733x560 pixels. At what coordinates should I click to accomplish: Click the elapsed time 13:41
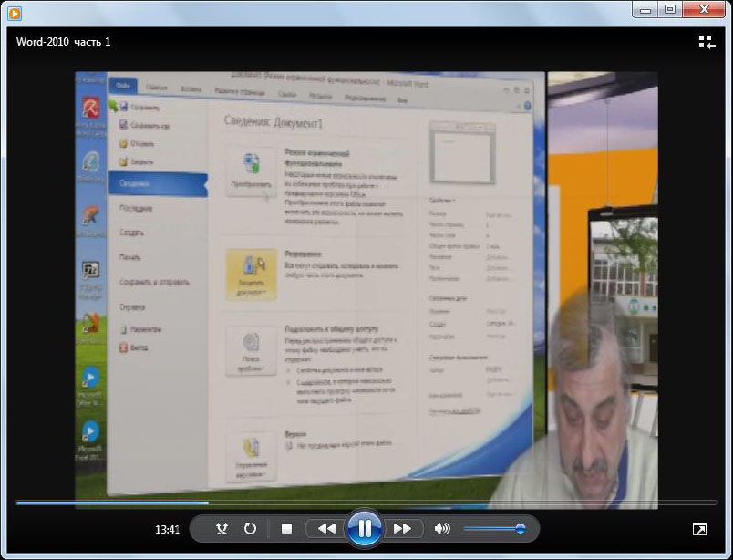point(168,530)
